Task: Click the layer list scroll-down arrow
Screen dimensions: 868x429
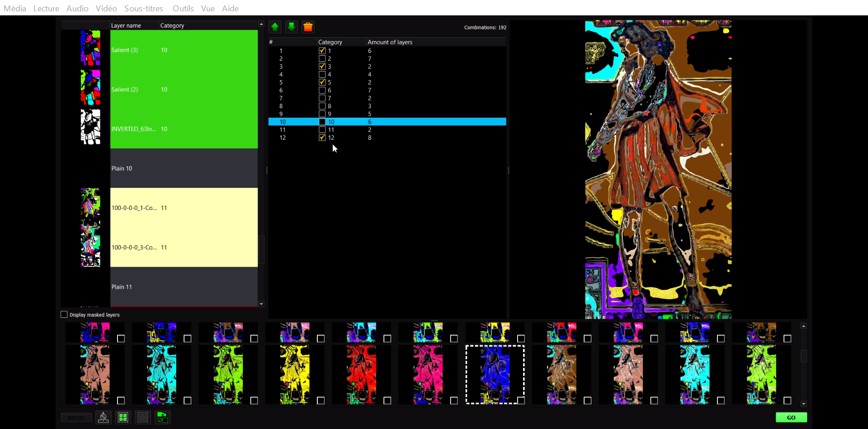Action: [261, 304]
